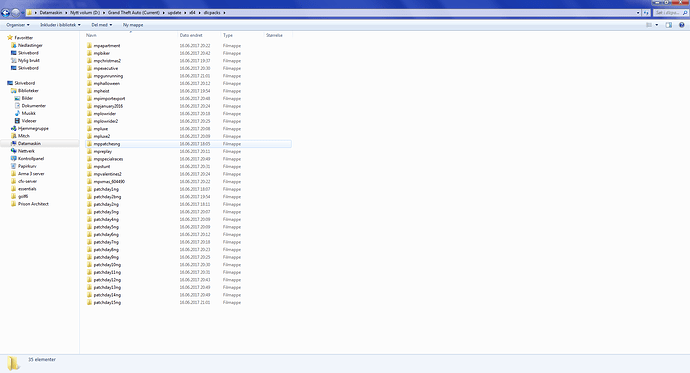
Task: Toggle the preview pane icon
Action: coord(668,25)
